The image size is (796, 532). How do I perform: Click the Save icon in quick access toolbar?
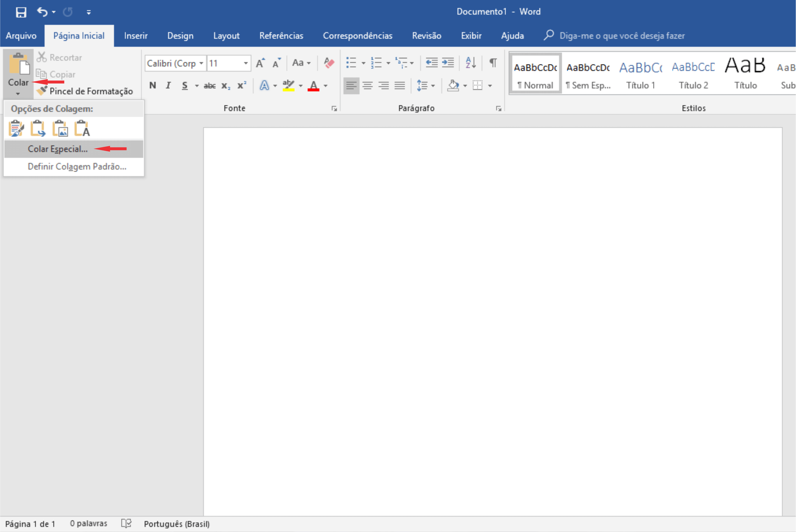21,12
